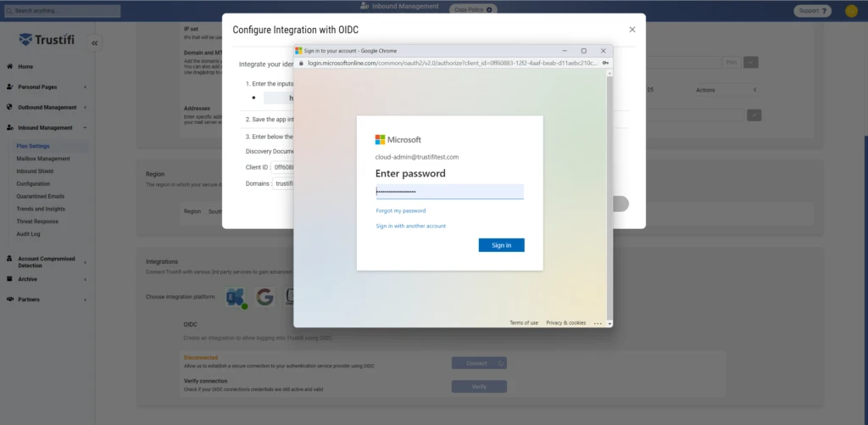Click the Personal Pages user icon
Image resolution: width=868 pixels, height=425 pixels.
(10, 87)
